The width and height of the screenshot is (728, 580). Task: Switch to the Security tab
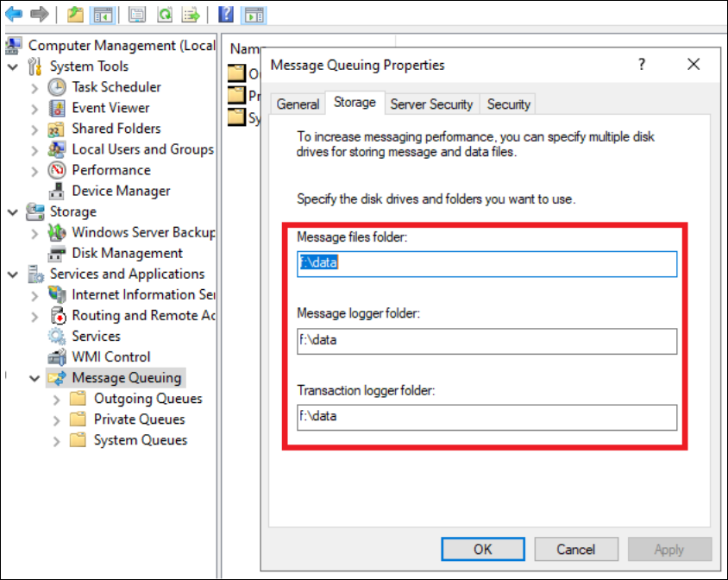pos(508,104)
